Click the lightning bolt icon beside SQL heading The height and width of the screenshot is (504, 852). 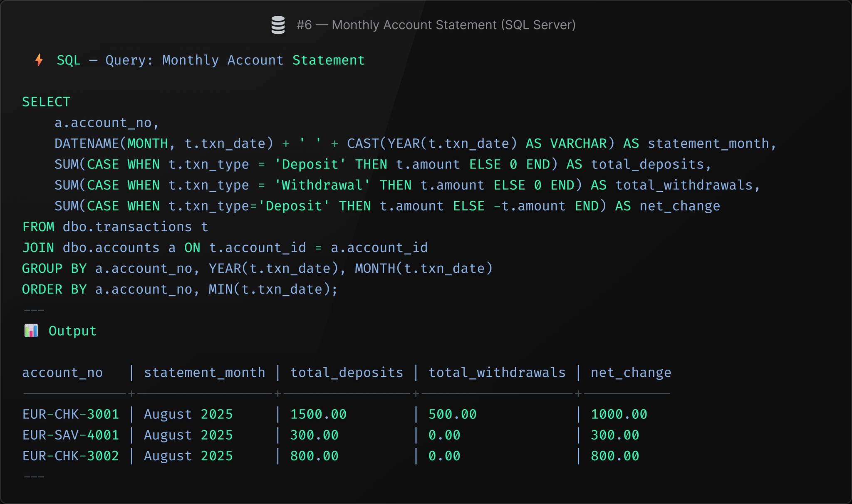point(39,60)
